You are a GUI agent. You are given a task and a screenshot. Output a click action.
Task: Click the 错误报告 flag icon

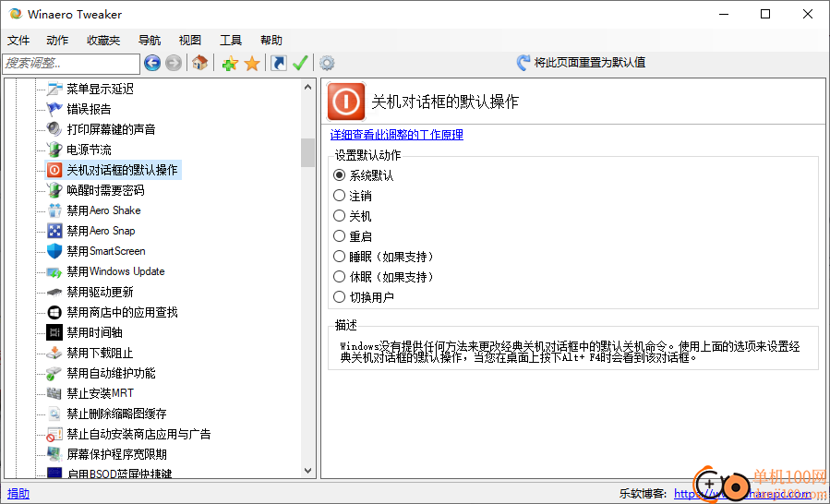54,109
